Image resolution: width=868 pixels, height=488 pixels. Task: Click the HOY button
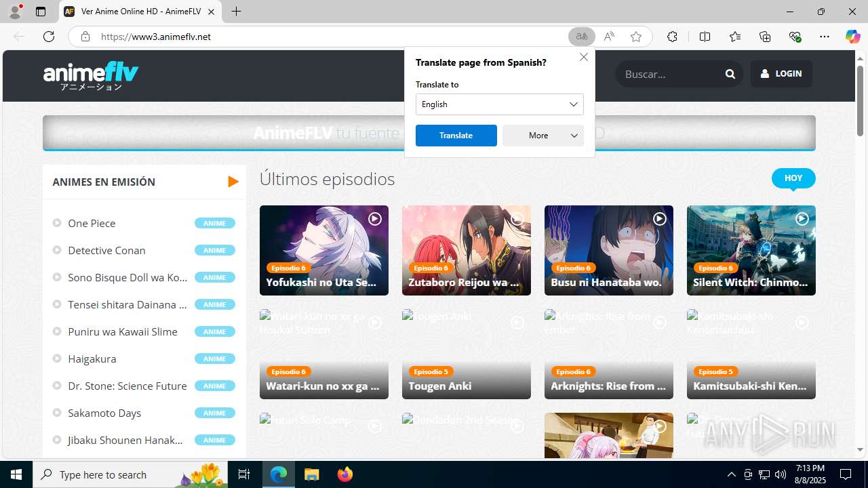(x=793, y=178)
